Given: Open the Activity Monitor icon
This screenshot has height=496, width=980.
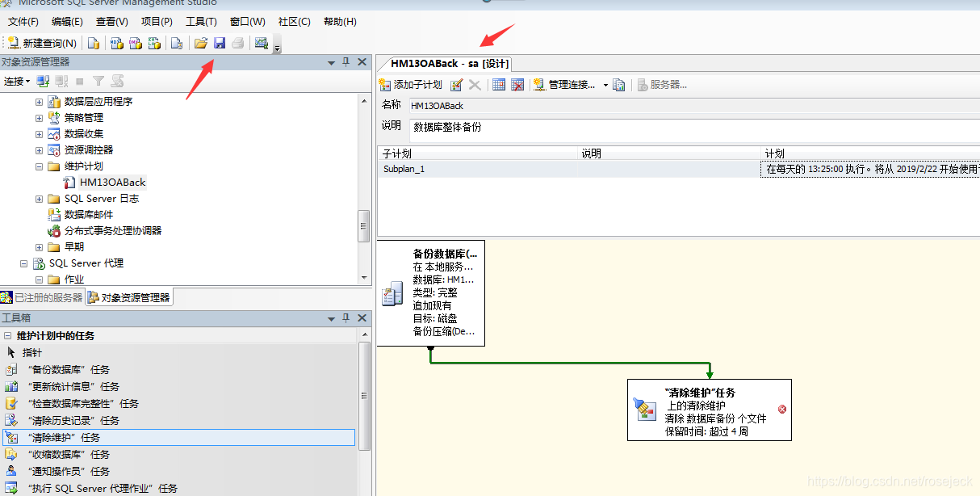Looking at the screenshot, I should click(x=262, y=43).
